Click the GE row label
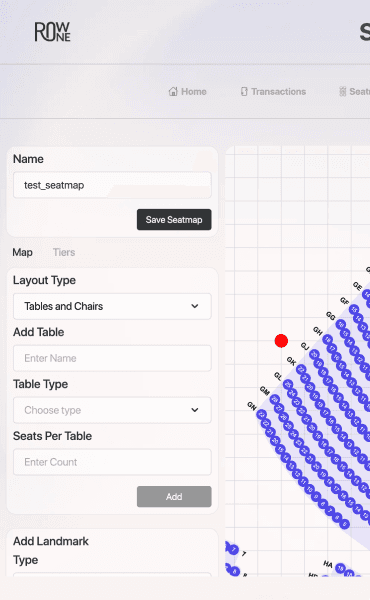 click(358, 286)
